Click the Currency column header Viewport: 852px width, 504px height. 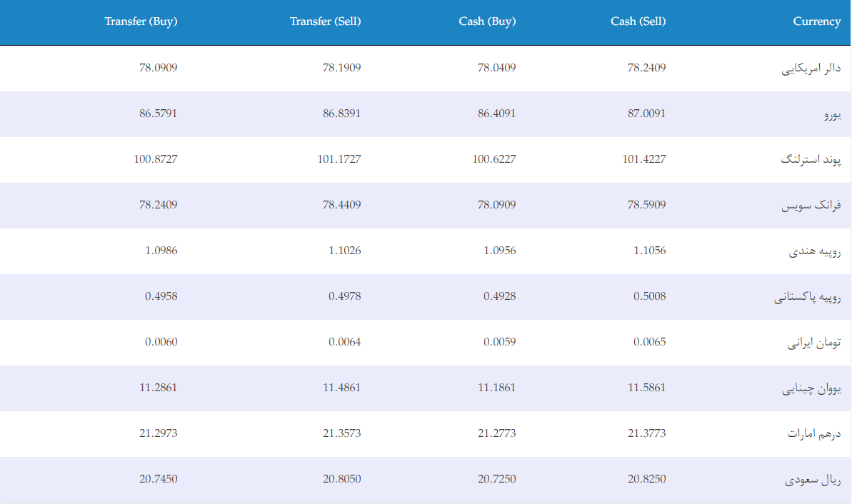pyautogui.click(x=816, y=21)
